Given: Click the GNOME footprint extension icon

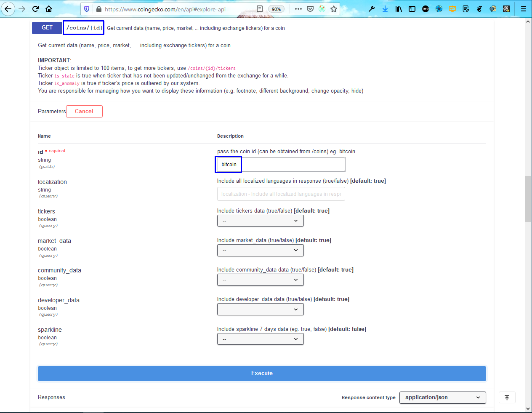Looking at the screenshot, I should [479, 9].
